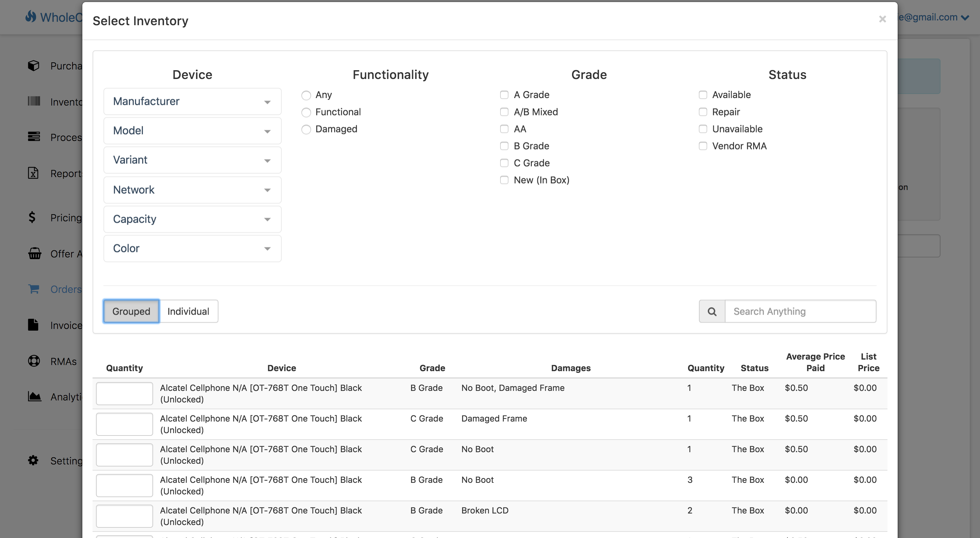The width and height of the screenshot is (980, 538).
Task: Click the 'Damaged Frame' damages cell in C Grade row
Action: click(x=494, y=418)
